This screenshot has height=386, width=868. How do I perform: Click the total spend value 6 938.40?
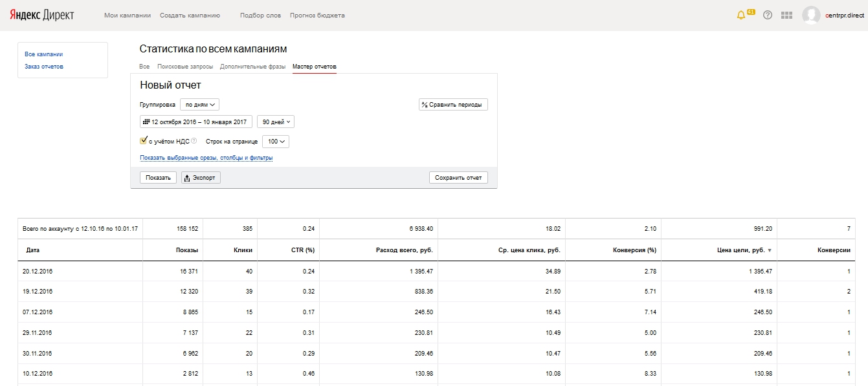point(421,229)
